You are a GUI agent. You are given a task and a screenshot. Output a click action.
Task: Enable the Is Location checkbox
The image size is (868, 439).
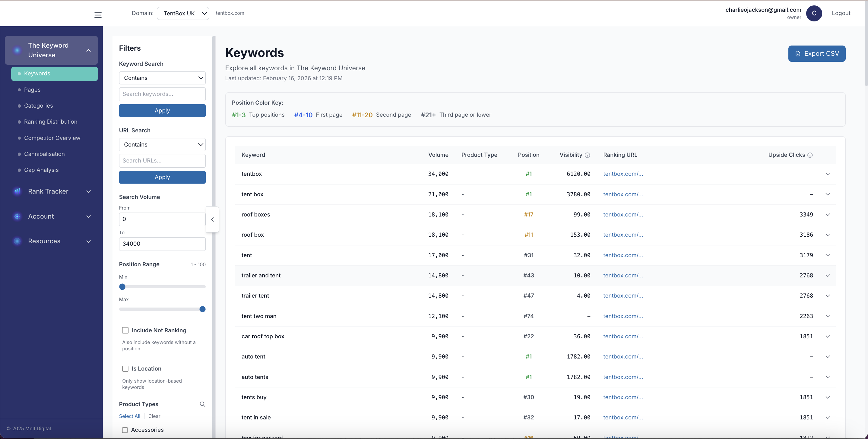[125, 368]
